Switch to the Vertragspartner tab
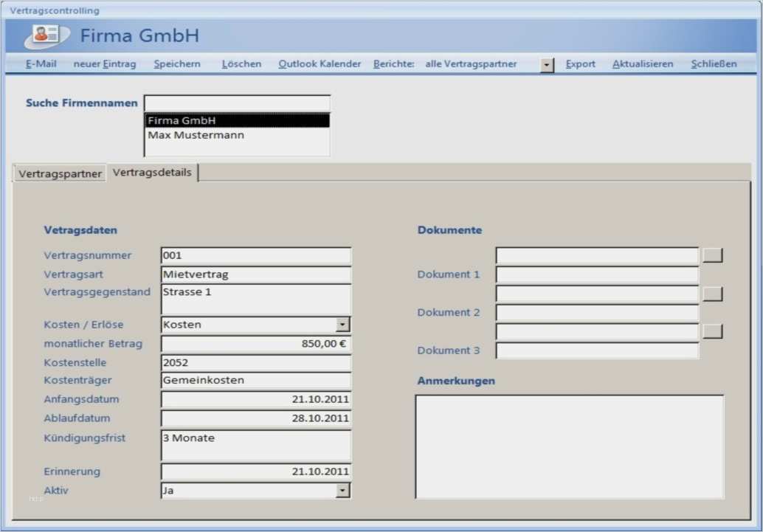763x532 pixels. (61, 174)
